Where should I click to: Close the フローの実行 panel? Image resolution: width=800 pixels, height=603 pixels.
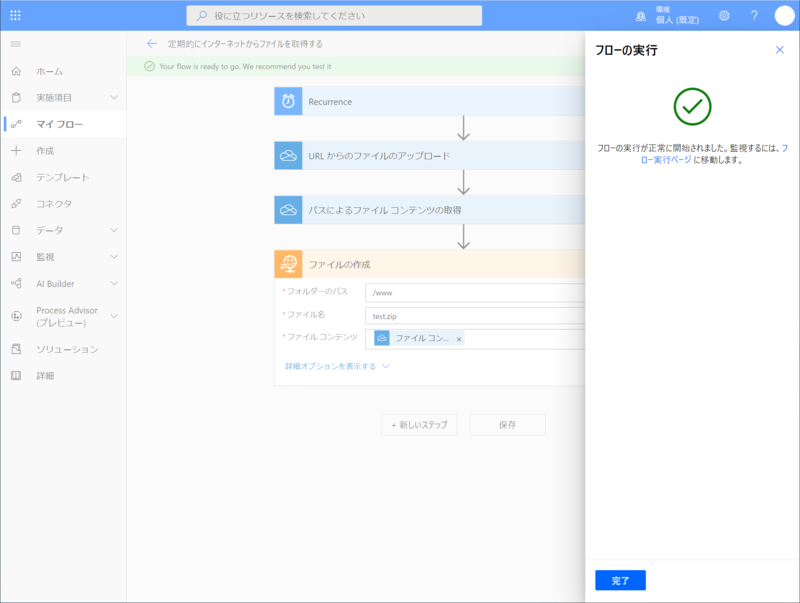[x=780, y=49]
